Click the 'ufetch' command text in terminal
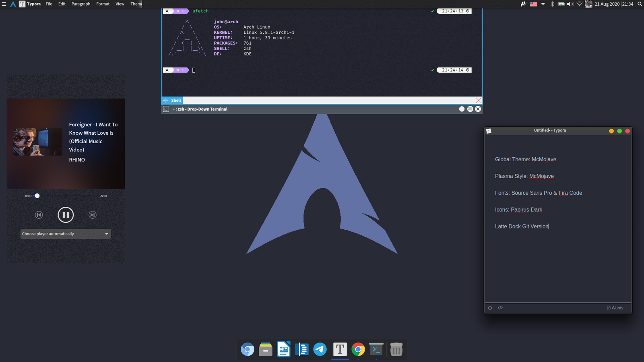The width and height of the screenshot is (644, 362). coord(200,11)
